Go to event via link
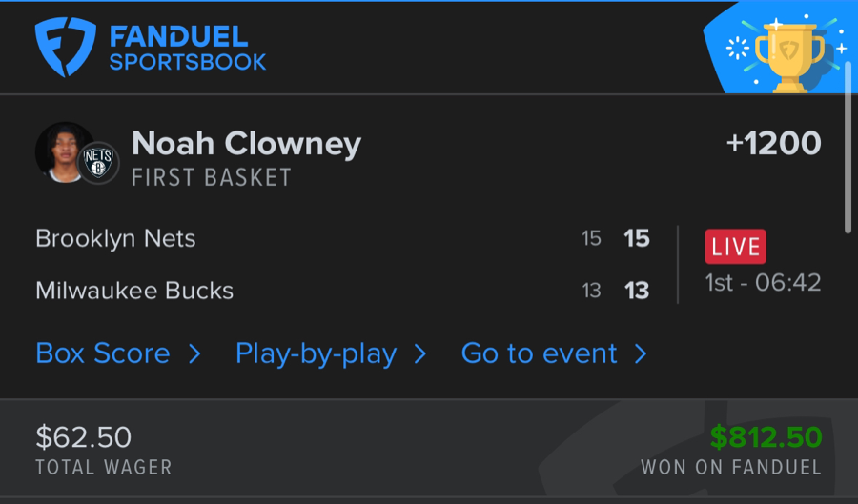Viewport: 858px width, 504px height. (540, 353)
